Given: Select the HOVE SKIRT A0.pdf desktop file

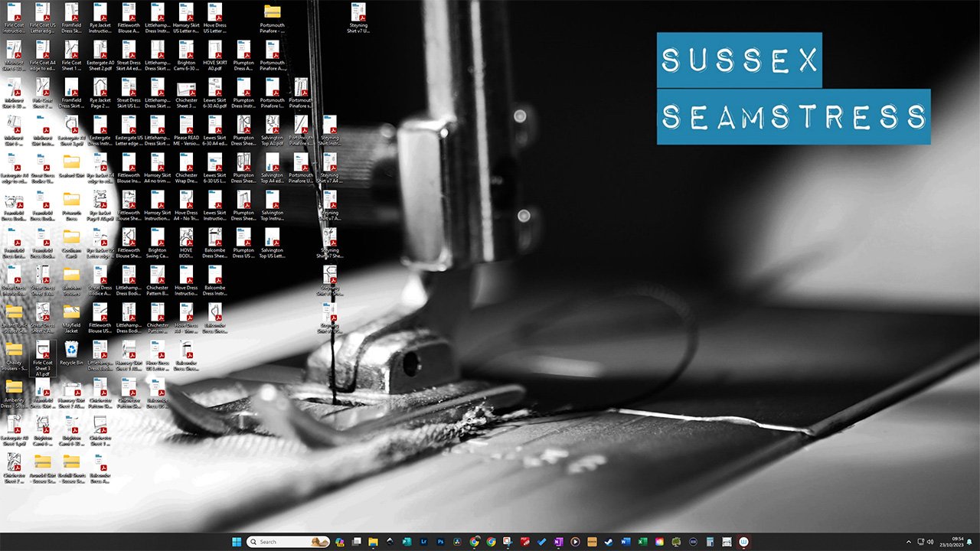Looking at the screenshot, I should [x=215, y=57].
